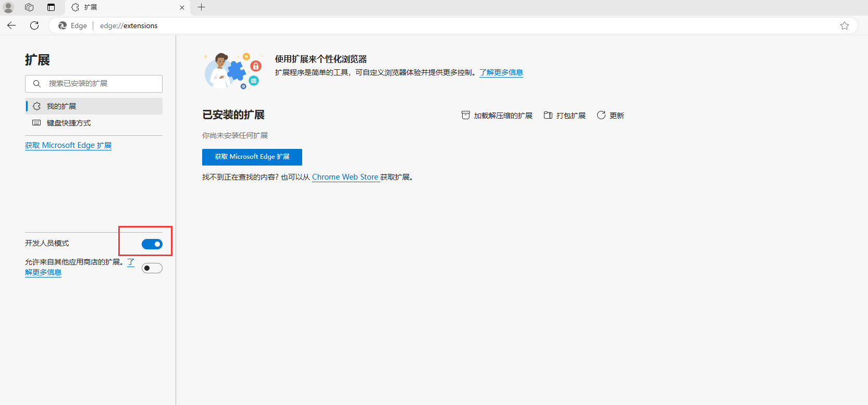The height and width of the screenshot is (405, 868).
Task: Go back with the back arrow
Action: (x=11, y=26)
